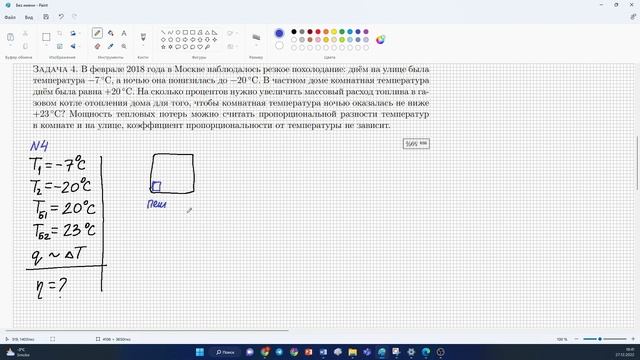Activate Color 2 white secondary swatch
This screenshot has height=360, width=640.
(279, 45)
